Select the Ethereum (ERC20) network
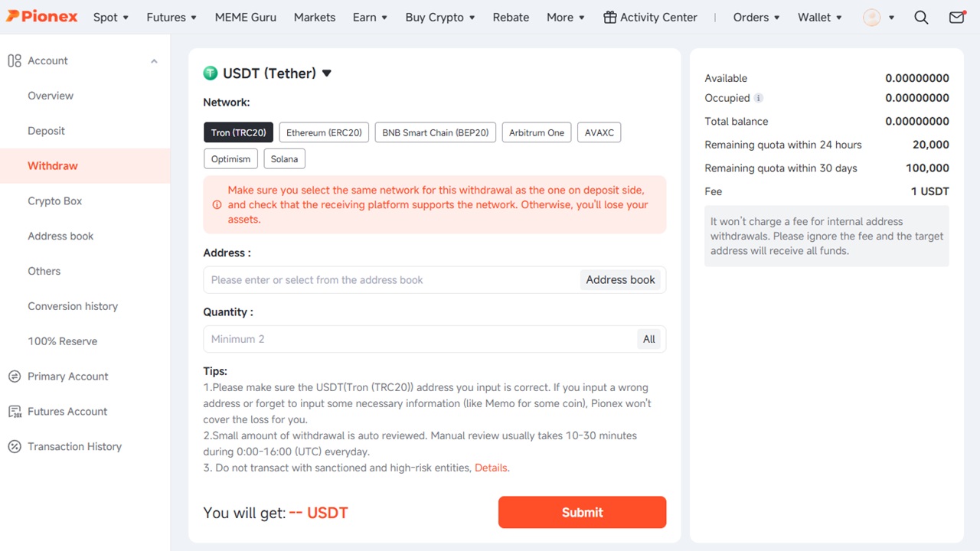The image size is (980, 551). tap(324, 132)
